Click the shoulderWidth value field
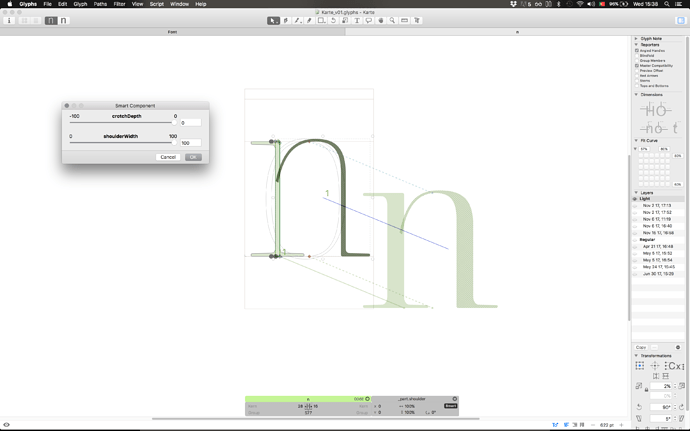Screen dimensions: 690x431 pos(191,143)
